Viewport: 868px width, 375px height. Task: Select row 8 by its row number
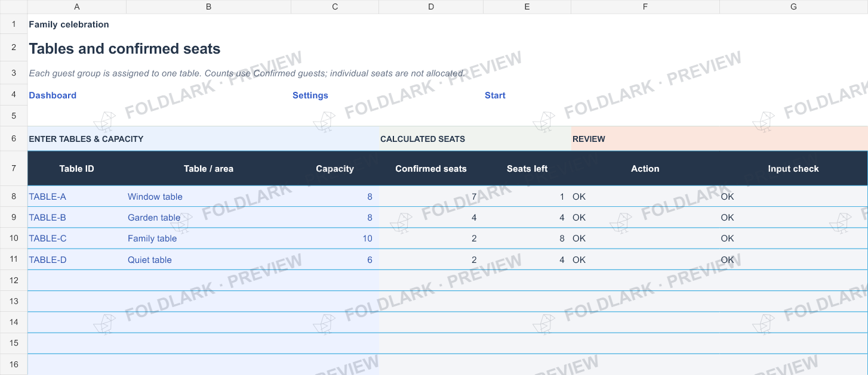pos(14,196)
